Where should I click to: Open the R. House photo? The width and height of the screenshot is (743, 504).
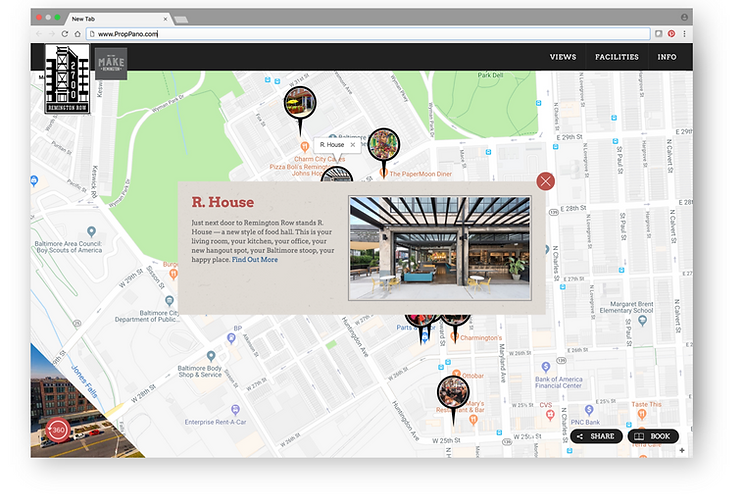[x=440, y=248]
